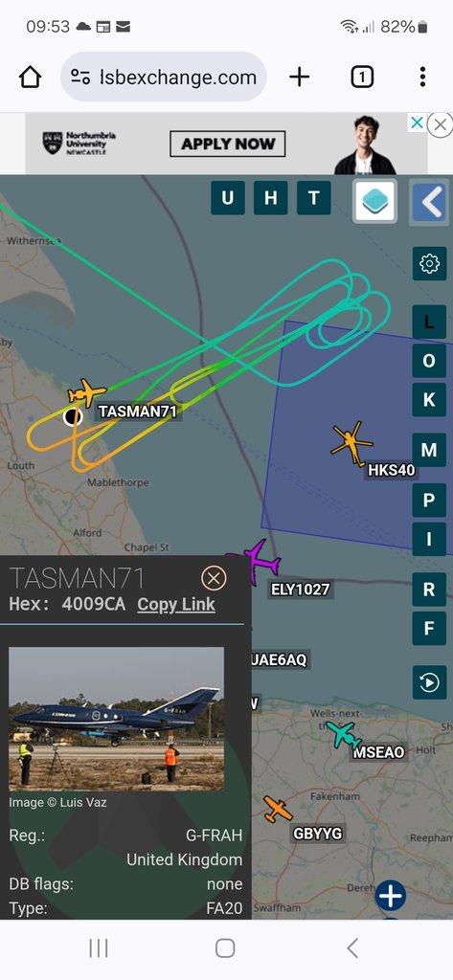Click APPLY NOW in the ad banner
453x980 pixels.
(228, 144)
